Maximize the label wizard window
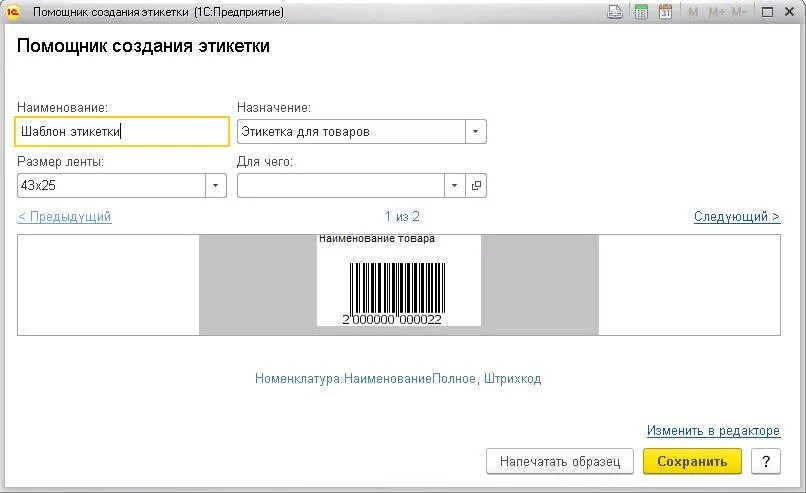Viewport: 806px width, 493px height. pyautogui.click(x=767, y=12)
